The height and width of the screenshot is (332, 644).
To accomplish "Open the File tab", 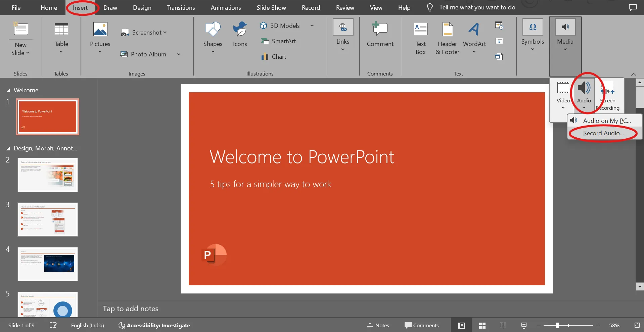I will tap(16, 7).
